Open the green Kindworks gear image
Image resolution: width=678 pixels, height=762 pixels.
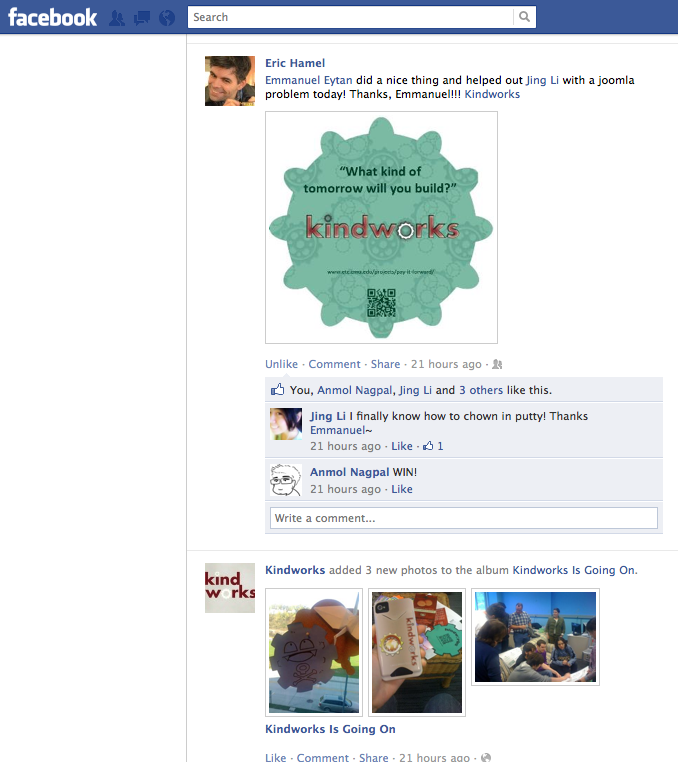click(x=382, y=227)
